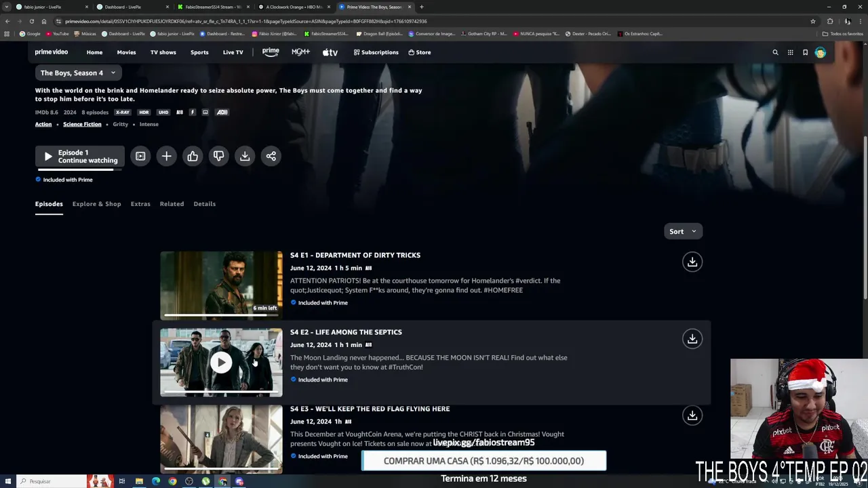
Task: Download season using round download icon
Action: click(245, 157)
